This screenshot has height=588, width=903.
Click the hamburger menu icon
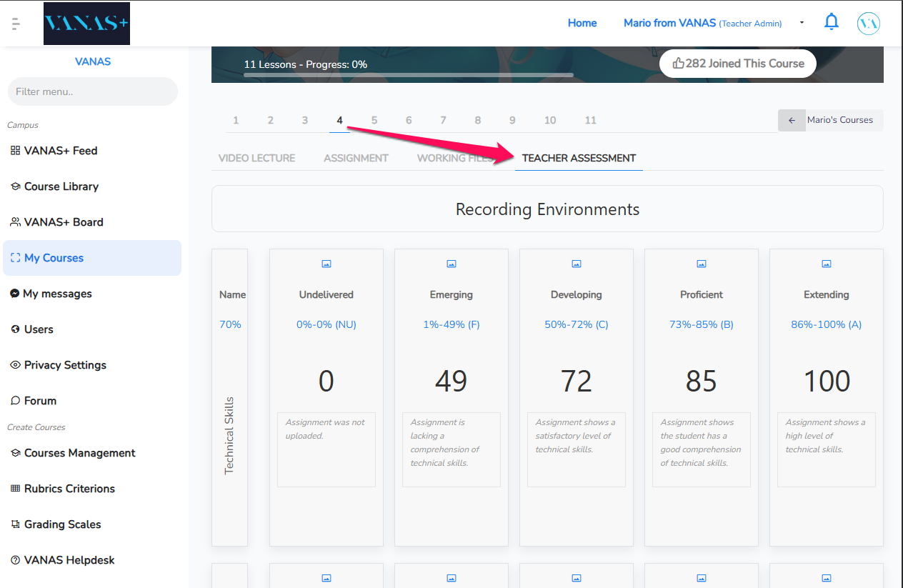pyautogui.click(x=16, y=24)
